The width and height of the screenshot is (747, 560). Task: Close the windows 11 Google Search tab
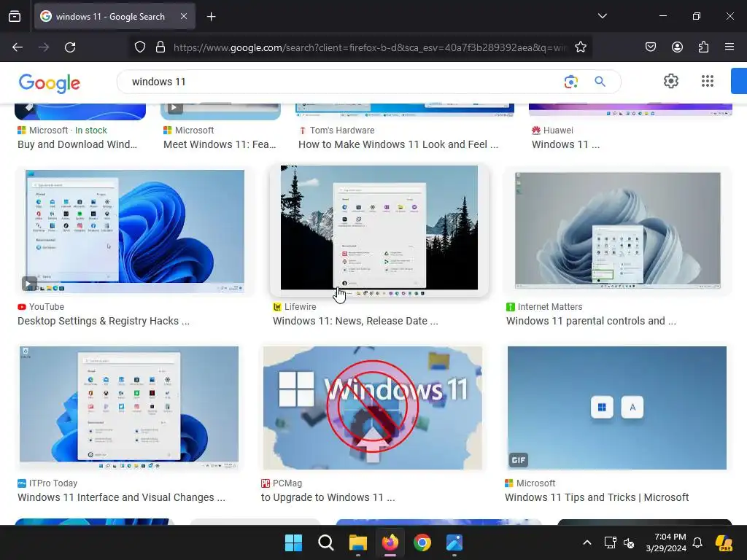pos(184,16)
